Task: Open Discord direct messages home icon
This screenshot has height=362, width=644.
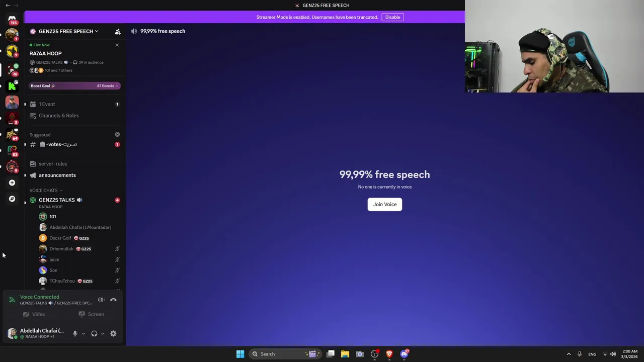Action: [12, 19]
